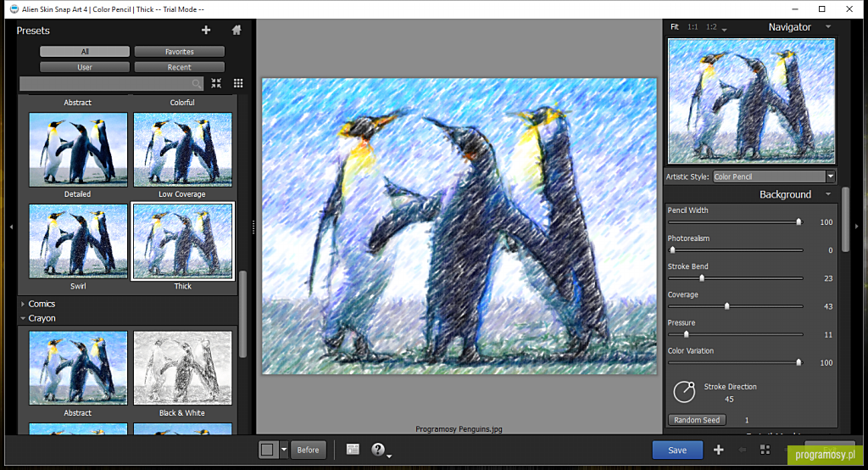Toggle the Before preview button
This screenshot has height=470, width=868.
tap(309, 450)
